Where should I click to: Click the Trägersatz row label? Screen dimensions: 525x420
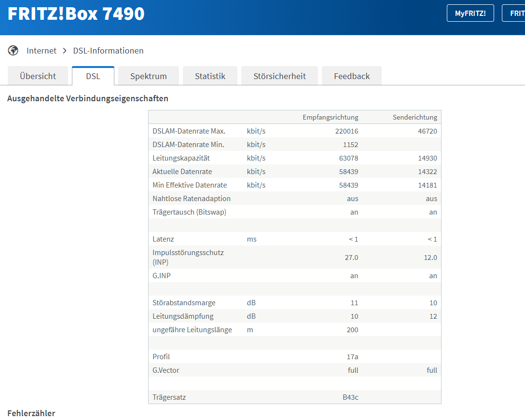pos(169,397)
